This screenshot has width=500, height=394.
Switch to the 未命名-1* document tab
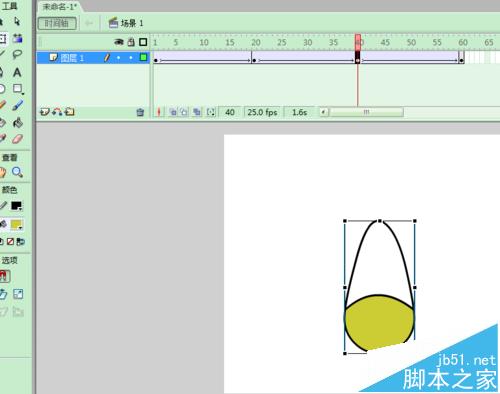(59, 6)
